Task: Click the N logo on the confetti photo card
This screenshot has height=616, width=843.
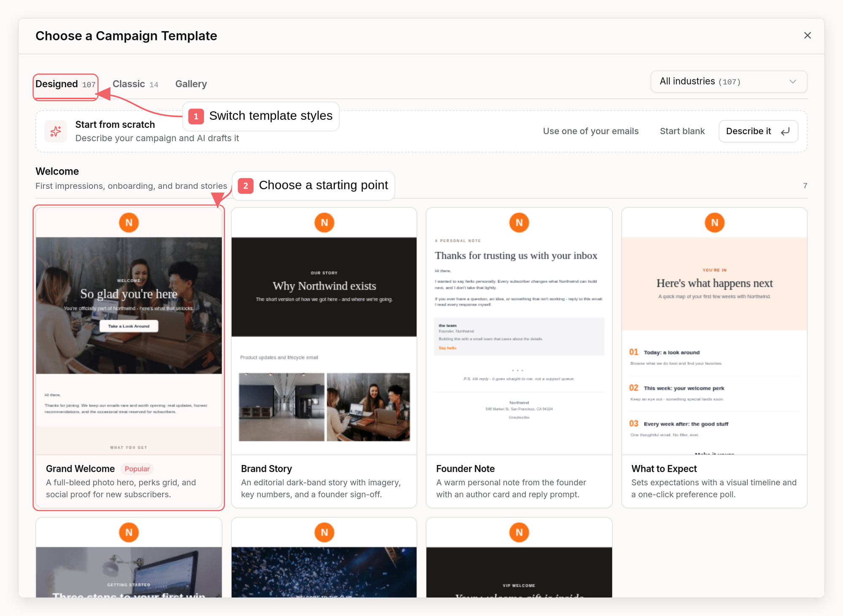Action: click(x=324, y=533)
